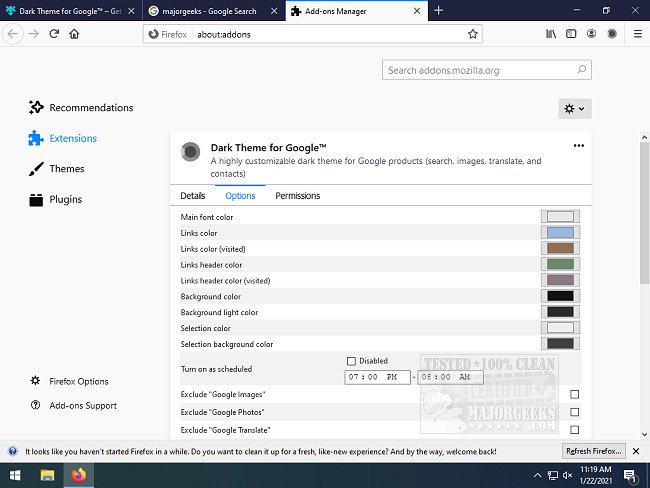The height and width of the screenshot is (488, 650).
Task: Click the Refresh Firefox button
Action: coord(593,451)
